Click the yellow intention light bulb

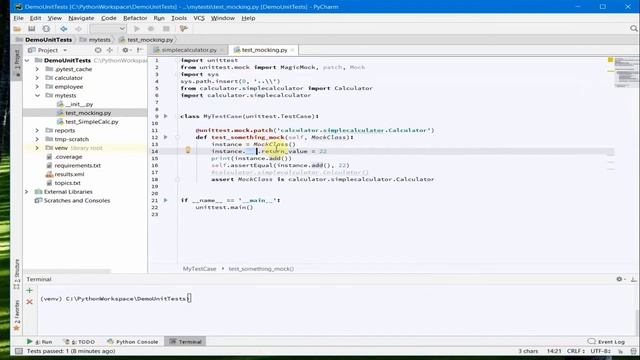(x=188, y=150)
